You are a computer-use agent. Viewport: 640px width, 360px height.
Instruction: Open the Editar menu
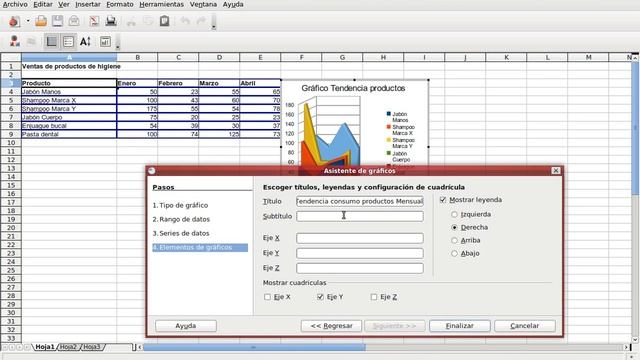tap(43, 4)
